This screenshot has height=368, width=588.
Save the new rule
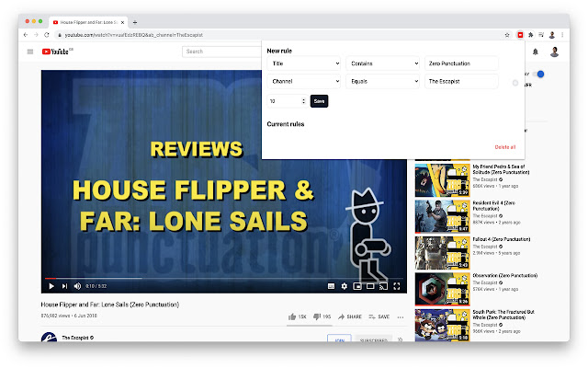[319, 101]
